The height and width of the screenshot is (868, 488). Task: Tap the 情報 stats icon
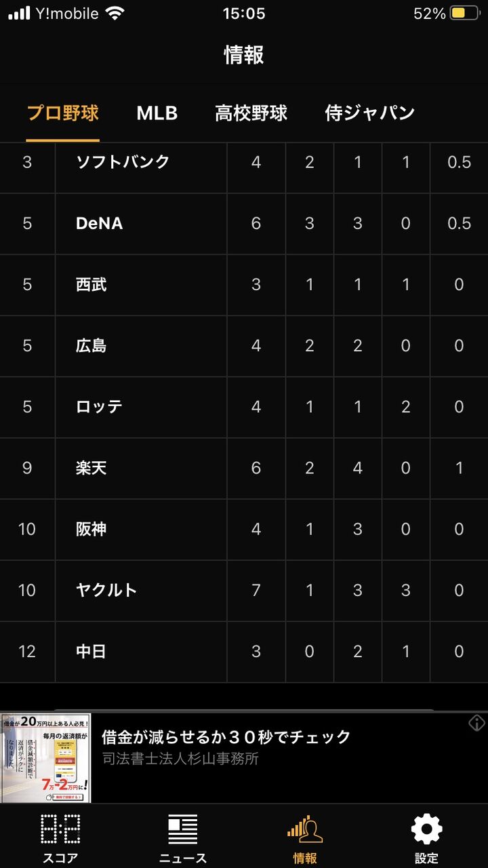tap(305, 829)
